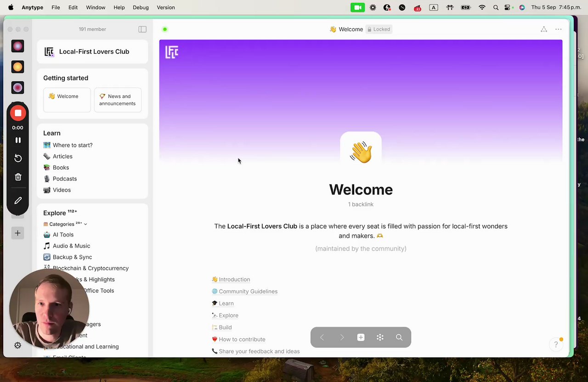The width and height of the screenshot is (588, 382).
Task: Open the help question mark button
Action: pos(556,344)
